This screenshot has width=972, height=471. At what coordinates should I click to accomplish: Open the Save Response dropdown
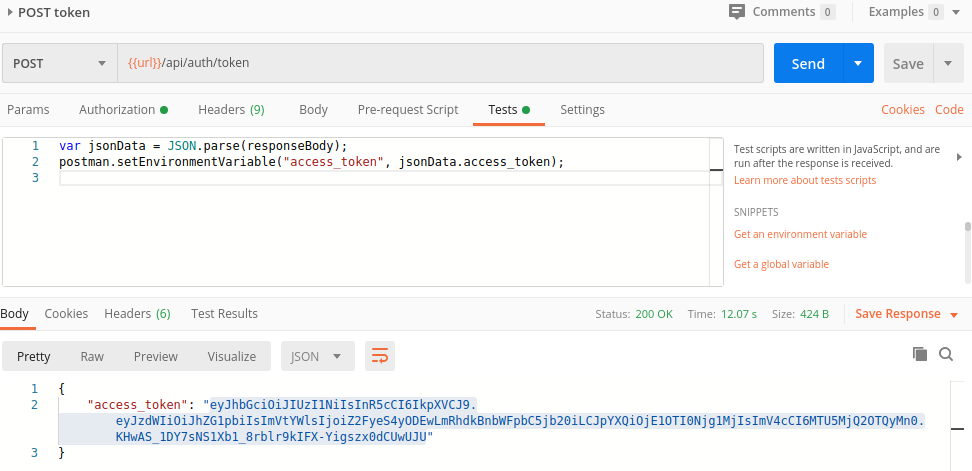(x=907, y=314)
